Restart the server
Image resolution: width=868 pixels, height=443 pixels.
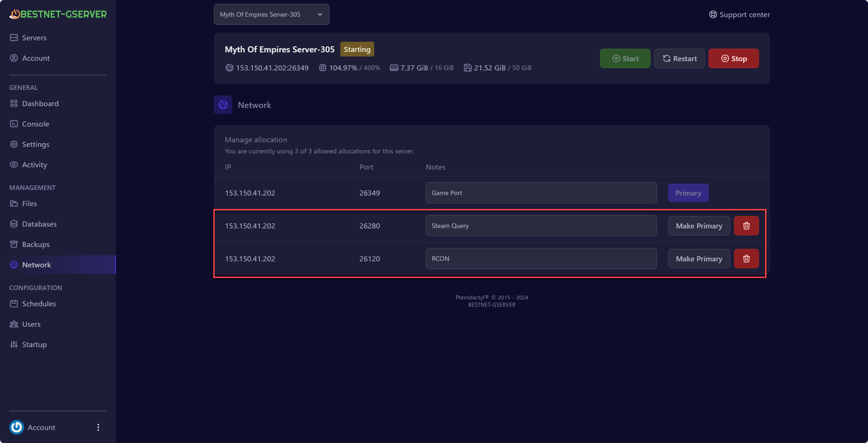679,58
